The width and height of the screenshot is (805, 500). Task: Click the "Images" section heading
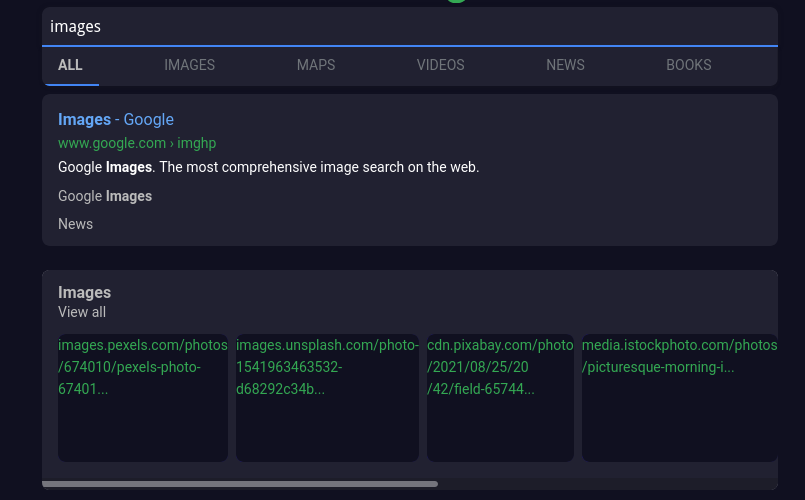pos(84,292)
